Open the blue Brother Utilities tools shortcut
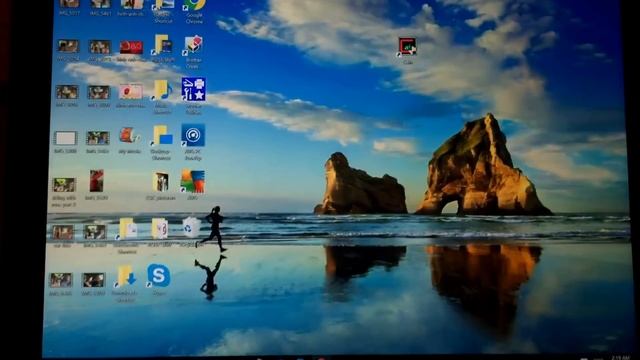 [193, 89]
